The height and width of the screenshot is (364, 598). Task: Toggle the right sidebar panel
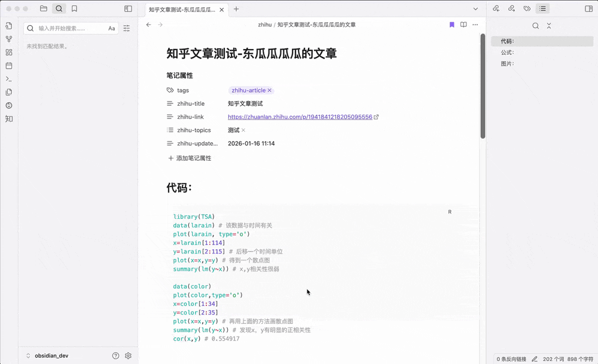[587, 8]
